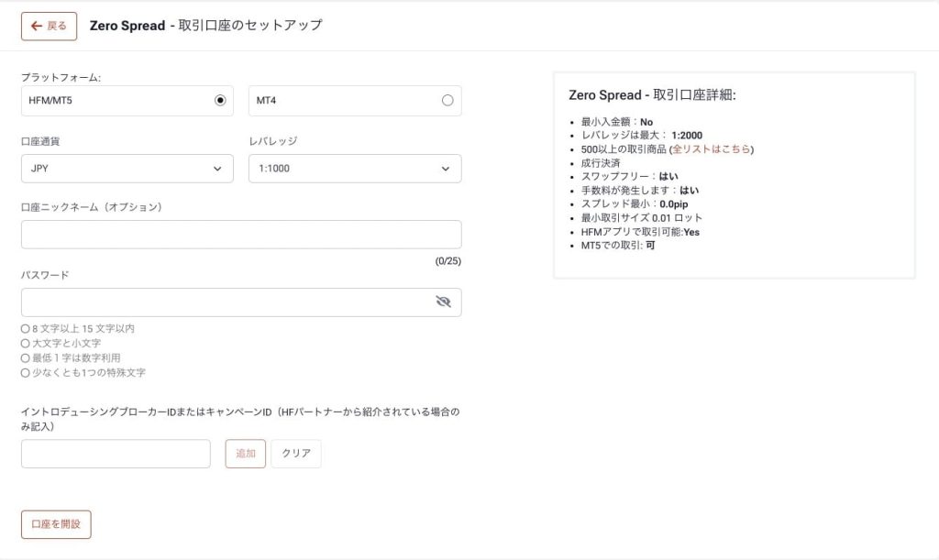Open the レバレッジ 1:1000 dropdown
Image resolution: width=939 pixels, height=560 pixels.
[356, 169]
